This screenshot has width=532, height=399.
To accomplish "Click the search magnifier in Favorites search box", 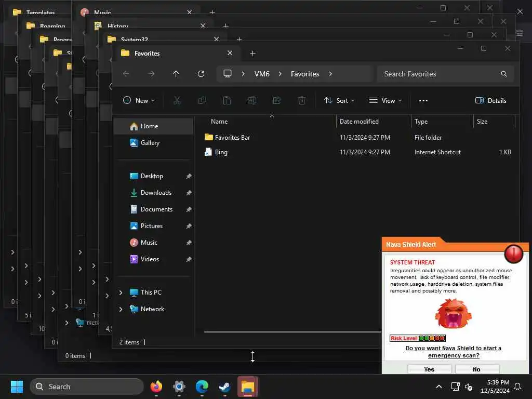I will pos(504,74).
